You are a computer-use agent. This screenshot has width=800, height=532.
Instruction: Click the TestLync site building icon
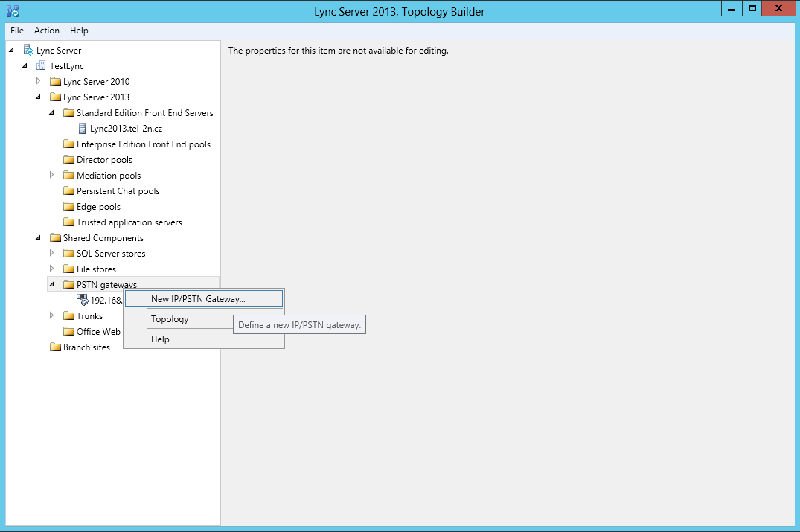(42, 66)
